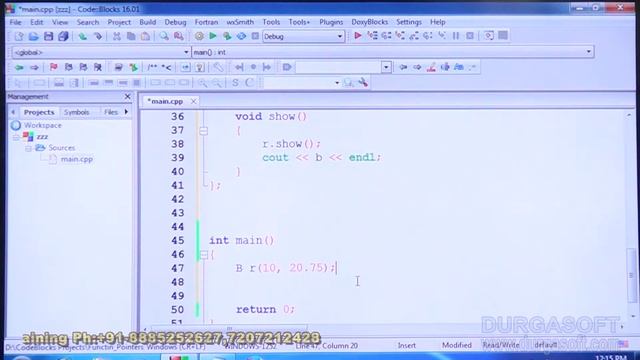Toggle bookmark with the red flag icon
The height and width of the screenshot is (360, 640).
point(53,67)
